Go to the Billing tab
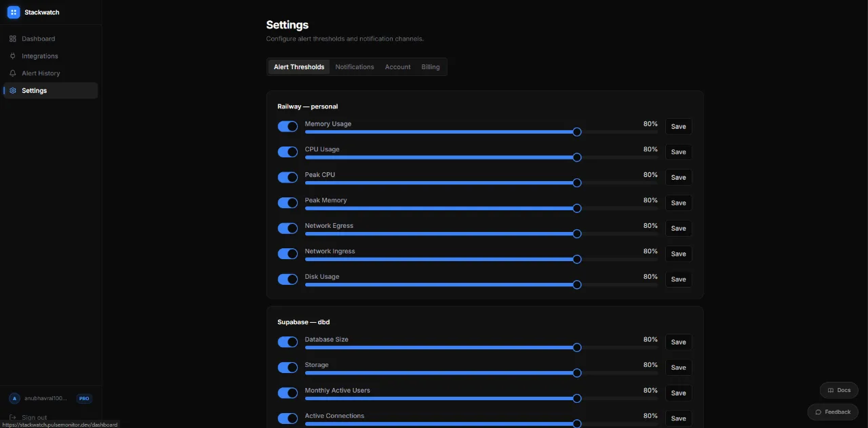Viewport: 868px width, 428px height. (431, 66)
